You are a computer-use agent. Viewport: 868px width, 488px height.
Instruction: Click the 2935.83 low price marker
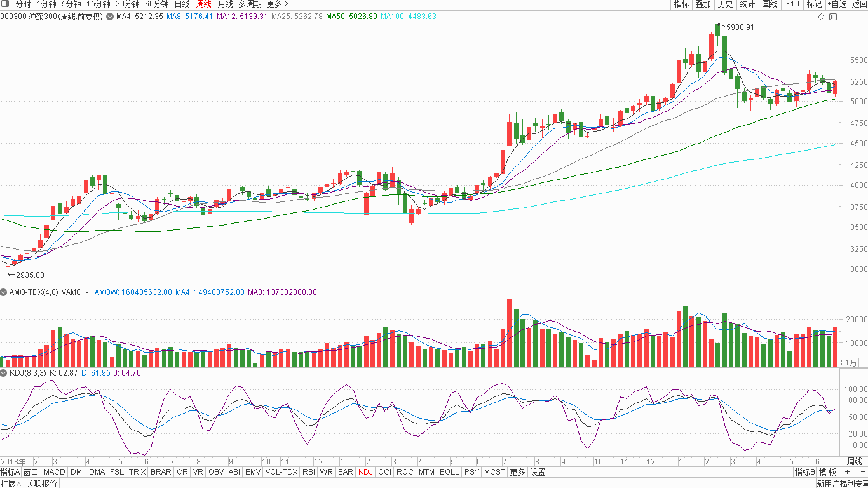point(31,274)
